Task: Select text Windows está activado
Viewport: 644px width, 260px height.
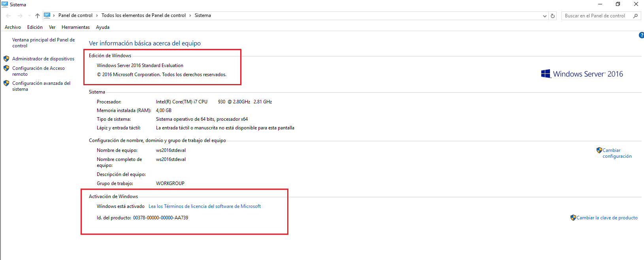Action: (x=121, y=206)
